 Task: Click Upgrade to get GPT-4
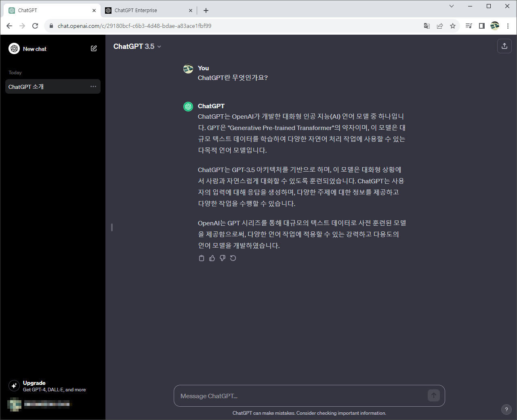[x=53, y=386]
